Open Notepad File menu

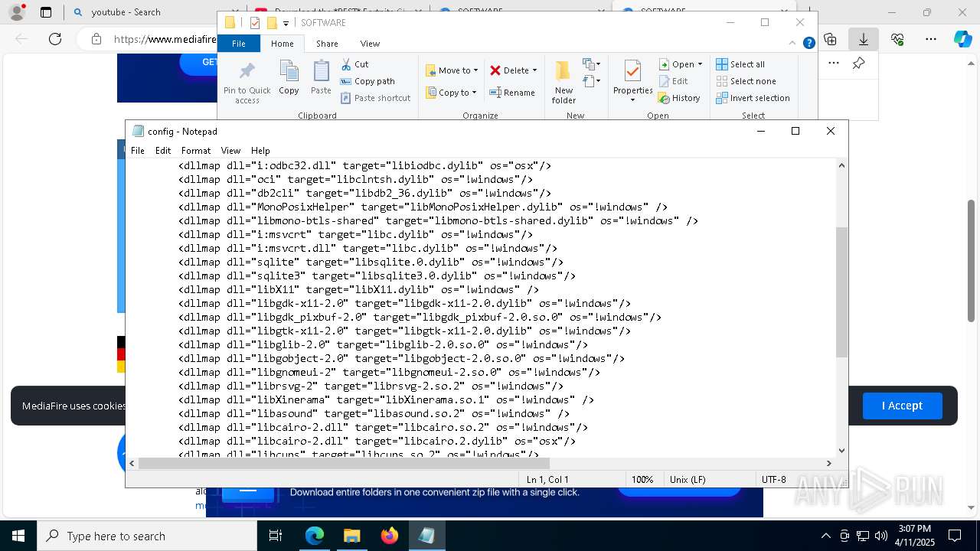(138, 151)
